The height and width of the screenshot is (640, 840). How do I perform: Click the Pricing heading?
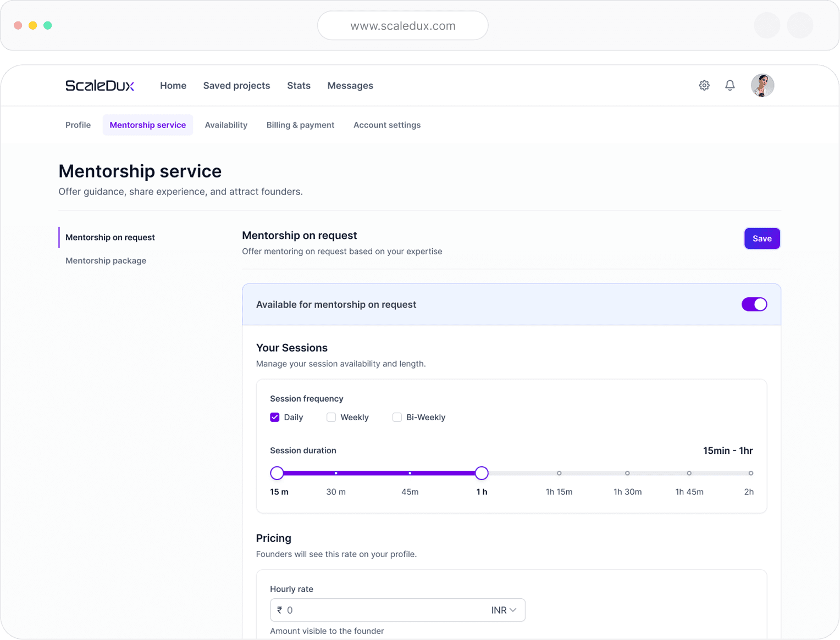[274, 538]
